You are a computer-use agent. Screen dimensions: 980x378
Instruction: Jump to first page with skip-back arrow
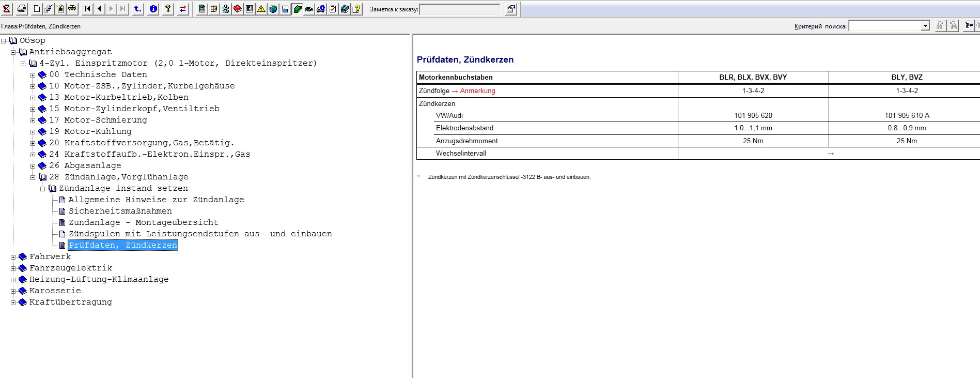[x=87, y=9]
